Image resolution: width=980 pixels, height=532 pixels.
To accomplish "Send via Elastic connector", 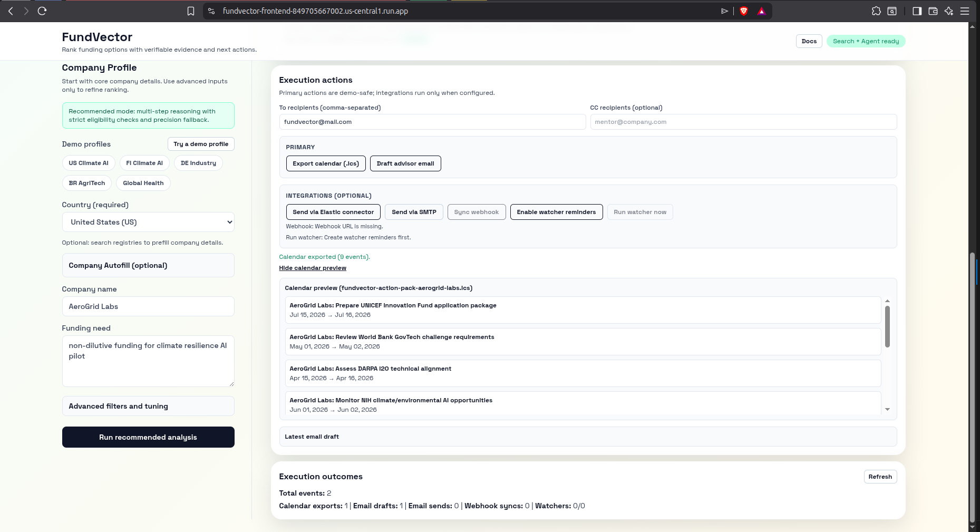I will tap(333, 212).
